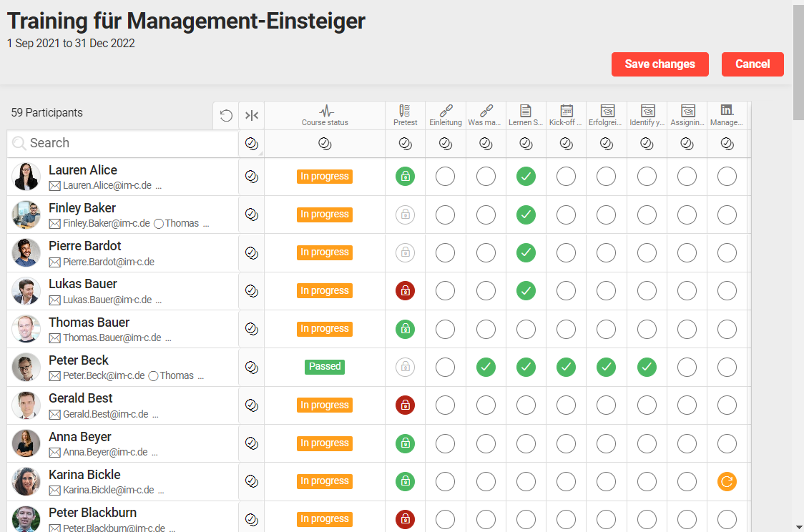This screenshot has width=804, height=532.
Task: Toggle Lauren Alice's green Lernen checkmark
Action: point(526,176)
